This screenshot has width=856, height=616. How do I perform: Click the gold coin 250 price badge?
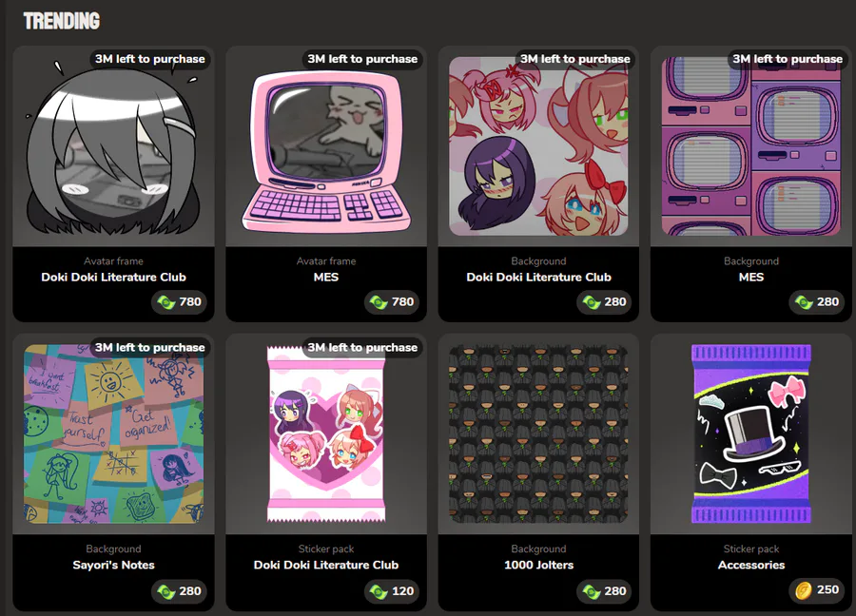click(x=817, y=589)
